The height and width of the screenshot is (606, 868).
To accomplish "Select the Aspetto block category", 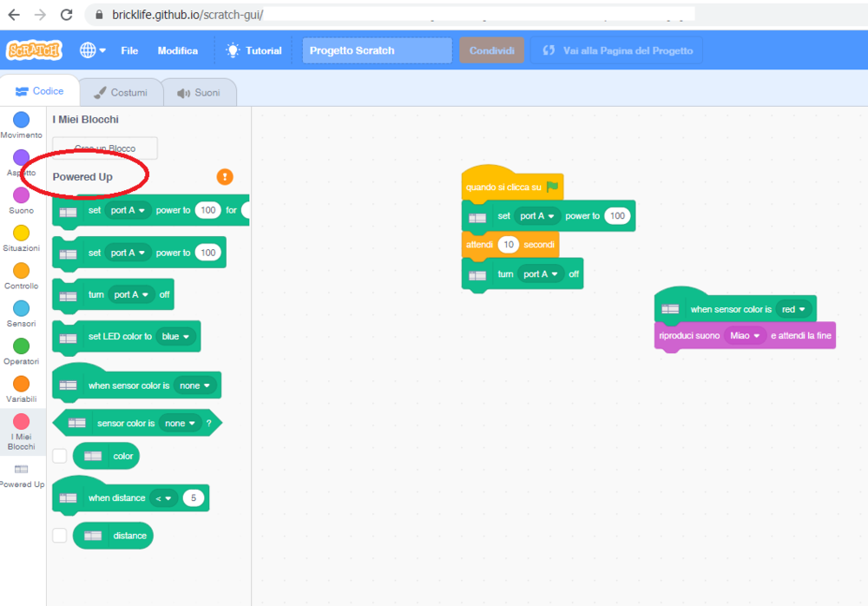I will pyautogui.click(x=21, y=163).
